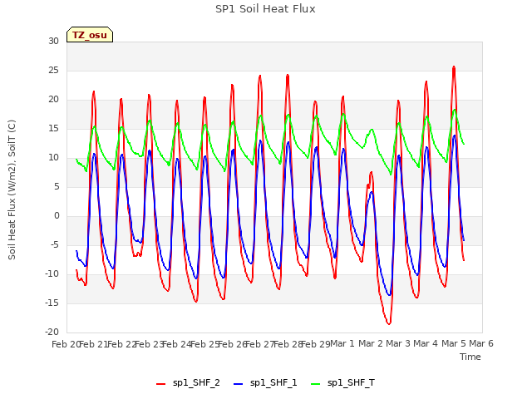Click the TZ_osu annotation tag

coord(90,35)
